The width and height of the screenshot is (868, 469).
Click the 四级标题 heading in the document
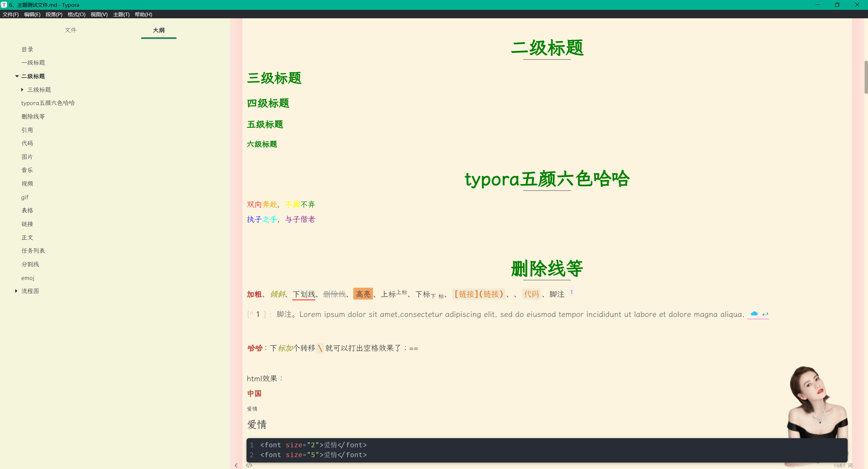pyautogui.click(x=268, y=103)
